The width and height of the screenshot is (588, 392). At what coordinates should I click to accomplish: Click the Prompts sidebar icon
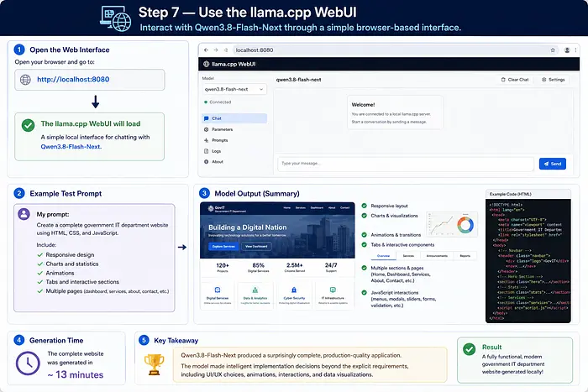pyautogui.click(x=207, y=140)
